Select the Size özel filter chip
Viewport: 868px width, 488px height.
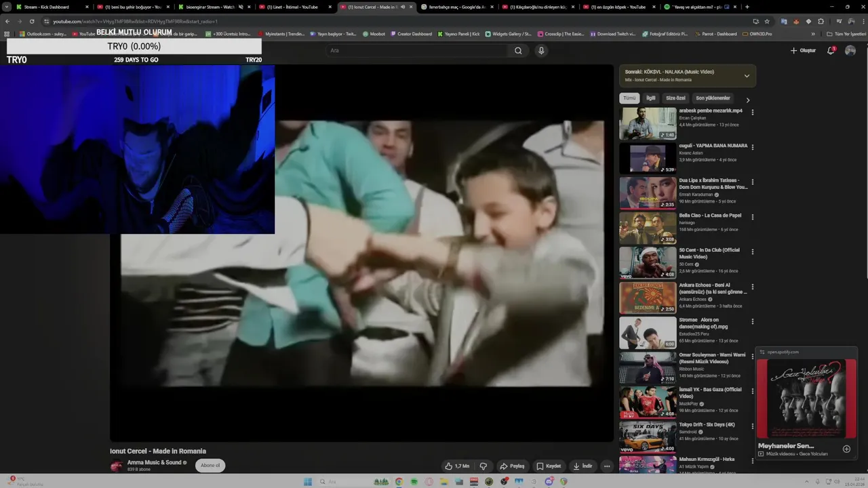[675, 98]
